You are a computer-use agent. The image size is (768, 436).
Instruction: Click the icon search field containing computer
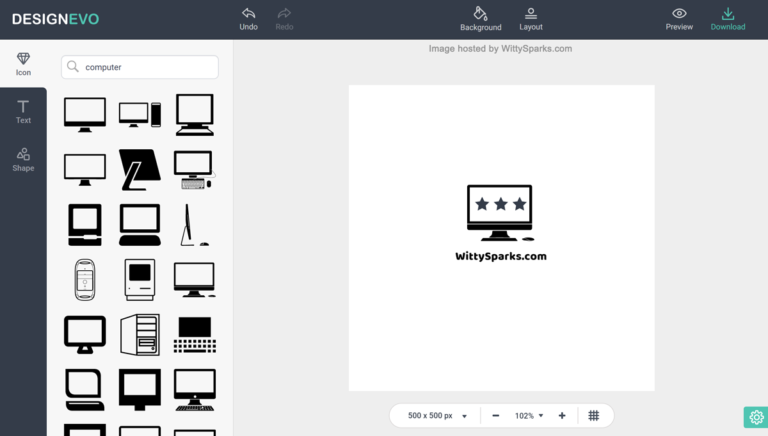click(x=140, y=67)
